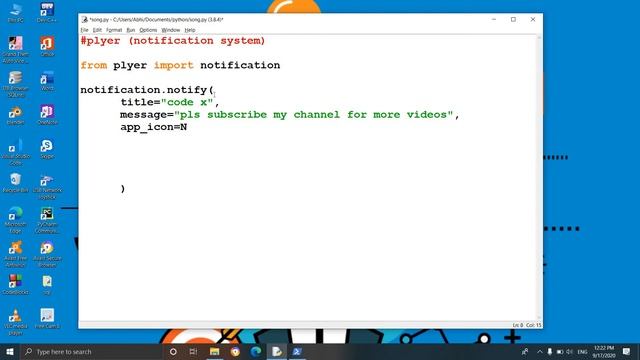
Task: Open the Help menu in IDLE
Action: 190,30
